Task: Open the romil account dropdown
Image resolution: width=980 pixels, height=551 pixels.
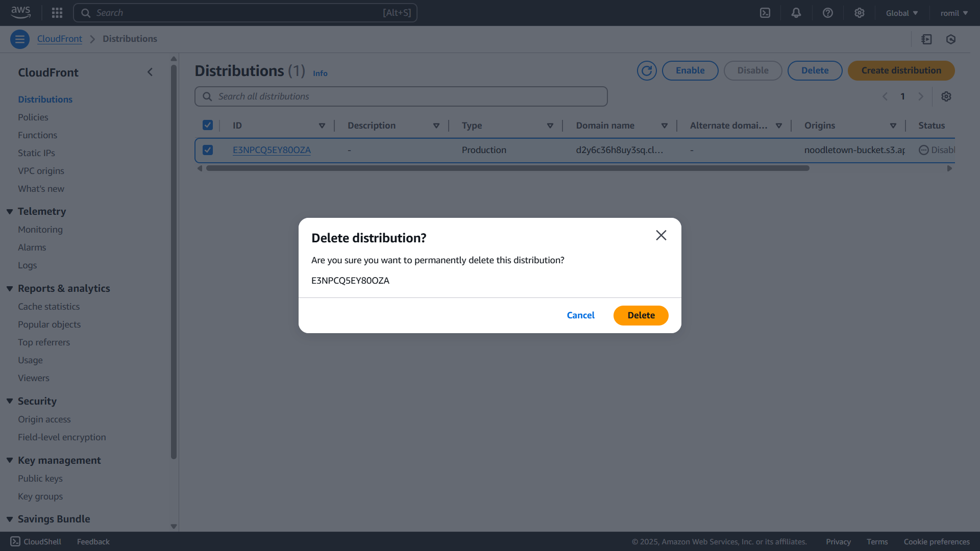Action: click(954, 13)
